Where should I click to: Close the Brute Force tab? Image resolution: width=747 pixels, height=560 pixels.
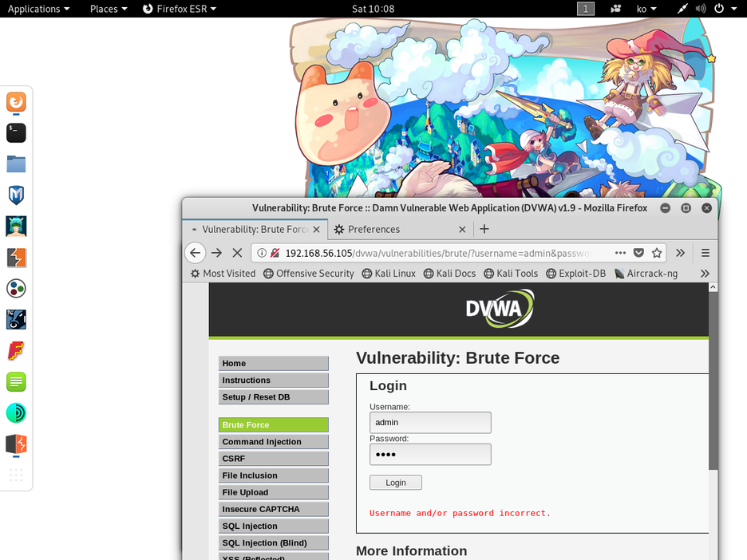316,229
